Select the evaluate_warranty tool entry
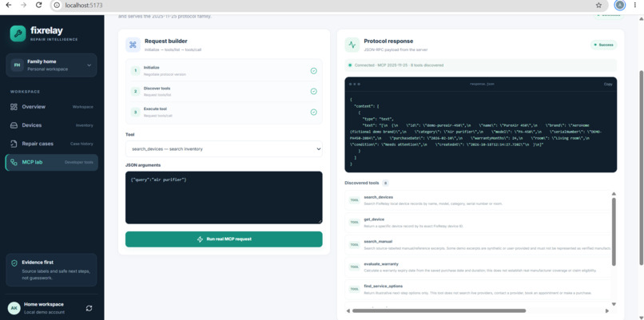 (x=478, y=267)
